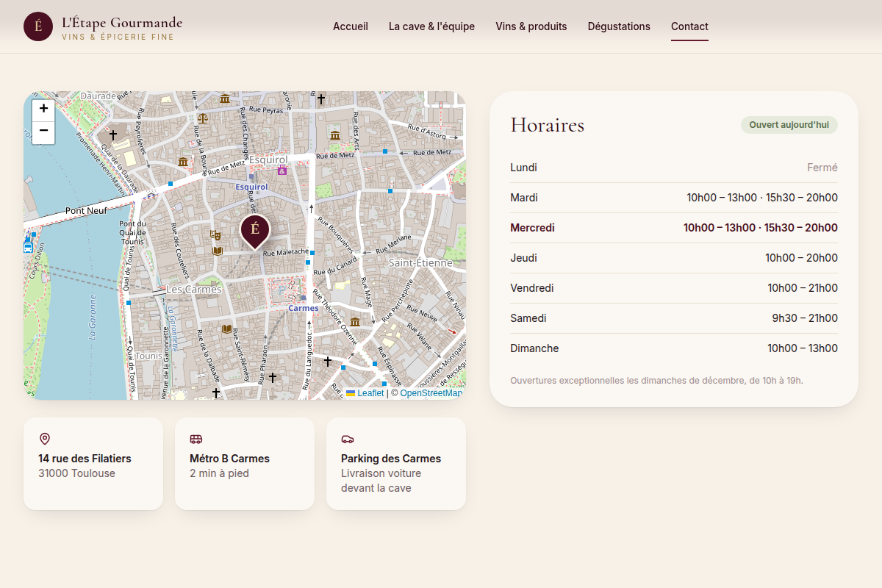This screenshot has width=882, height=588.
Task: Click the L'Étape Gourmande brand name
Action: (x=122, y=23)
